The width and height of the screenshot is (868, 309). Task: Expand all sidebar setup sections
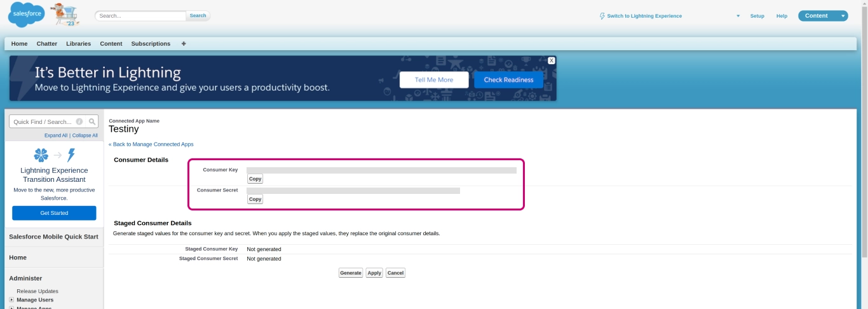point(55,135)
